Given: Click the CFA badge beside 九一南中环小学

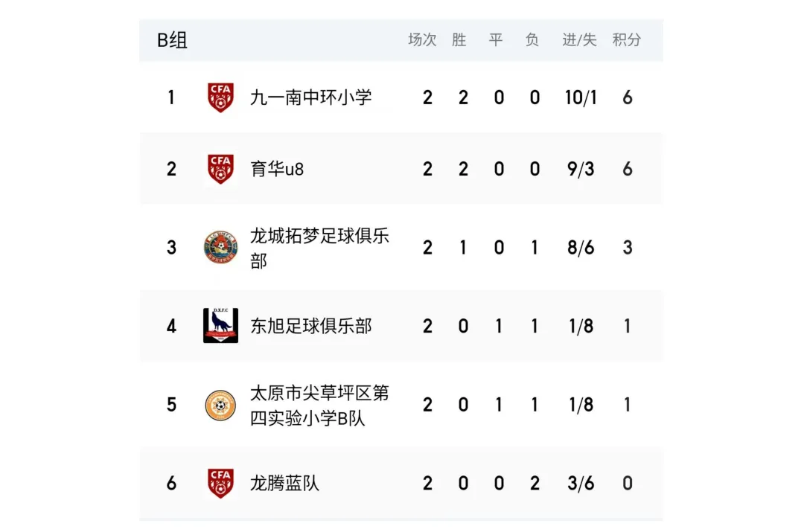Looking at the screenshot, I should click(x=220, y=97).
